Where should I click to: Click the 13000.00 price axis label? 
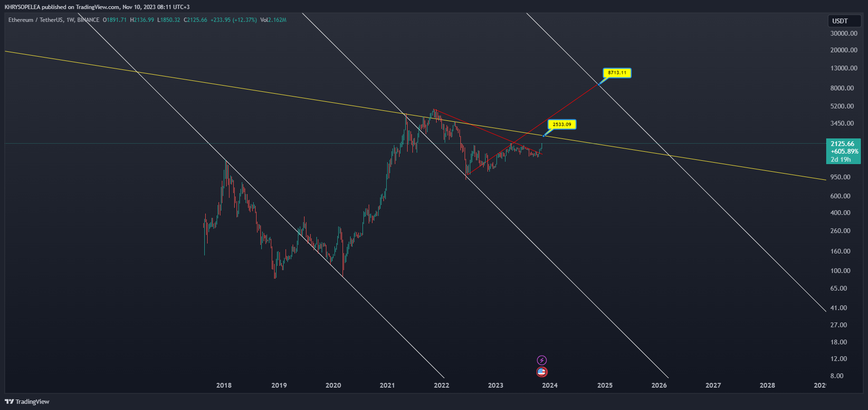pyautogui.click(x=844, y=68)
